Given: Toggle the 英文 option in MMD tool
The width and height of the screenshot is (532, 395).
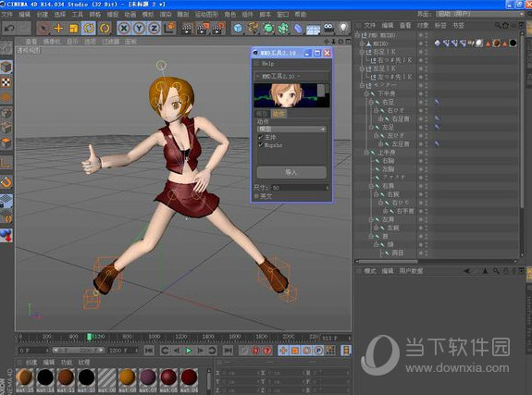Looking at the screenshot, I should click(256, 196).
